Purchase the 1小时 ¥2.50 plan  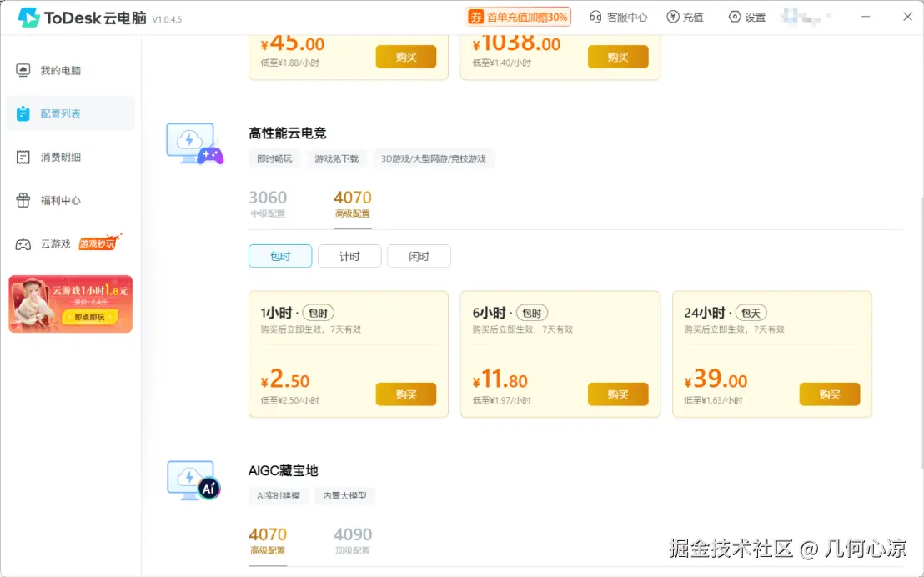pyautogui.click(x=406, y=394)
